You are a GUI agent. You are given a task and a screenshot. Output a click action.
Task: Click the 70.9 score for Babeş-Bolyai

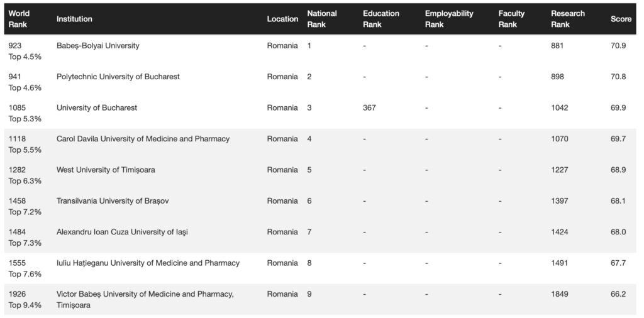[x=619, y=46]
